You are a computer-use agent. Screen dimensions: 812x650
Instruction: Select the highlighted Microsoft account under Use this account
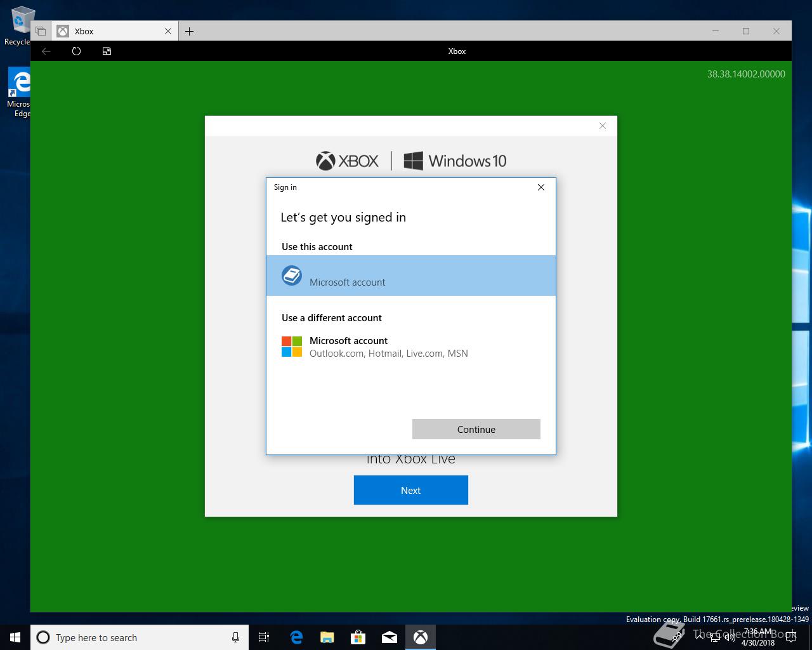click(x=411, y=275)
